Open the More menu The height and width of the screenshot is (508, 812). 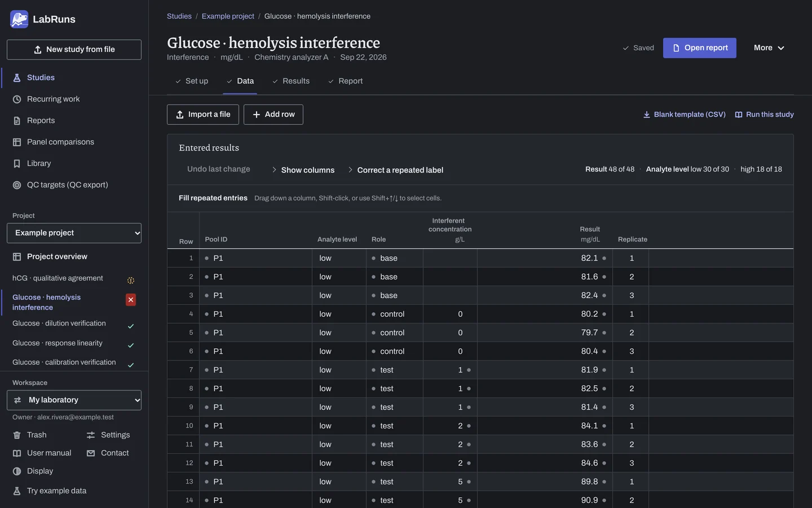769,48
